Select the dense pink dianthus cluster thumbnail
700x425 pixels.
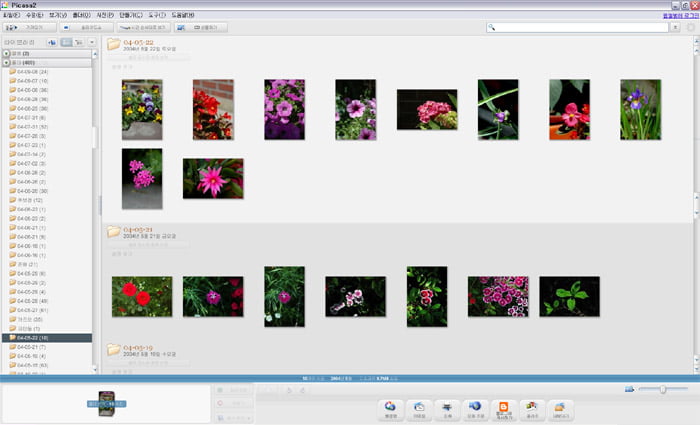coord(498,296)
